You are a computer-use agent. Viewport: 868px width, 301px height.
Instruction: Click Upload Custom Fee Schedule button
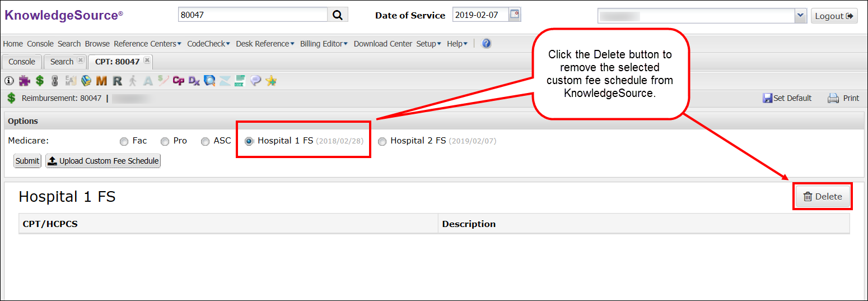103,161
